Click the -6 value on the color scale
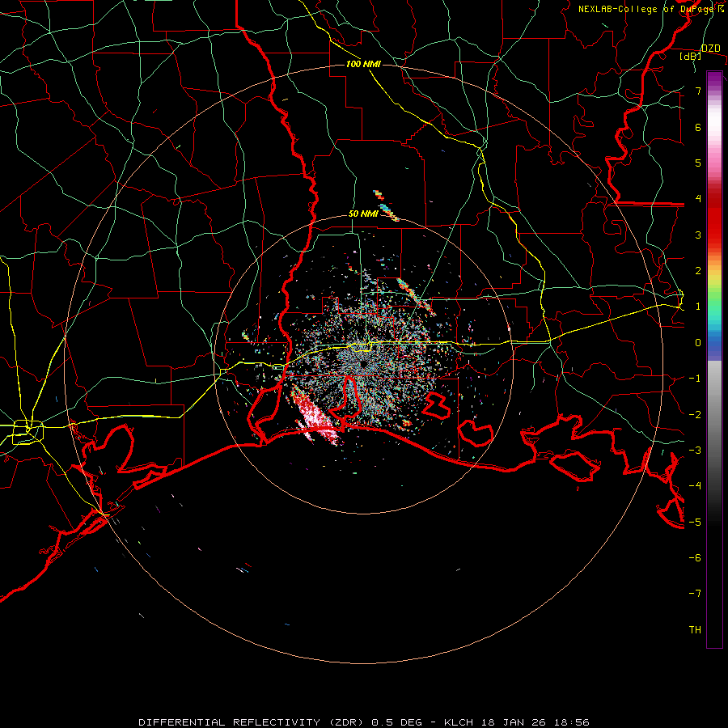 pos(695,558)
